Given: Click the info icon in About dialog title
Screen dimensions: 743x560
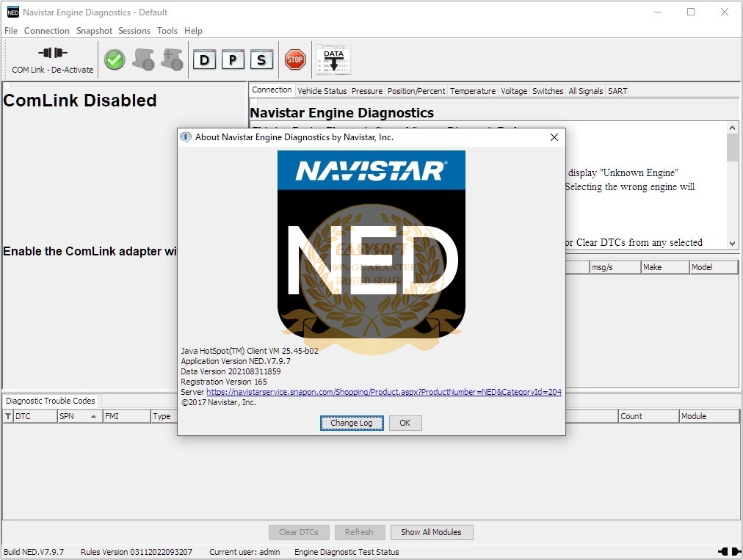Looking at the screenshot, I should tap(185, 137).
